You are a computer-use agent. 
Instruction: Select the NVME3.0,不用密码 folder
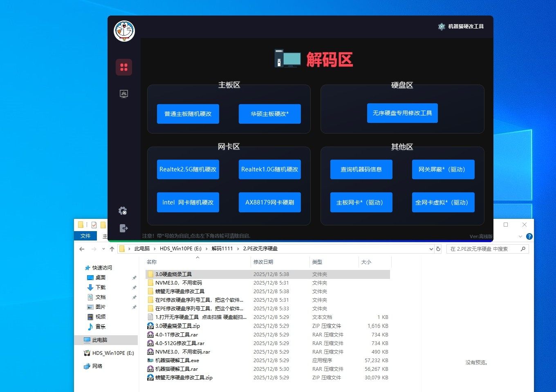coord(268,283)
